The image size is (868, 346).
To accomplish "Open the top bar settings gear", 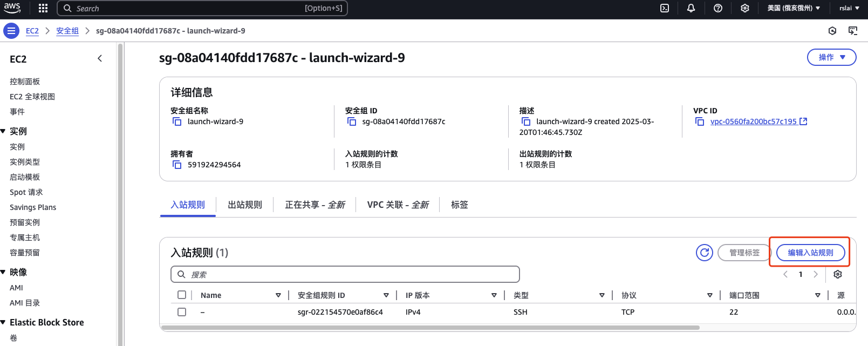I will pos(745,8).
